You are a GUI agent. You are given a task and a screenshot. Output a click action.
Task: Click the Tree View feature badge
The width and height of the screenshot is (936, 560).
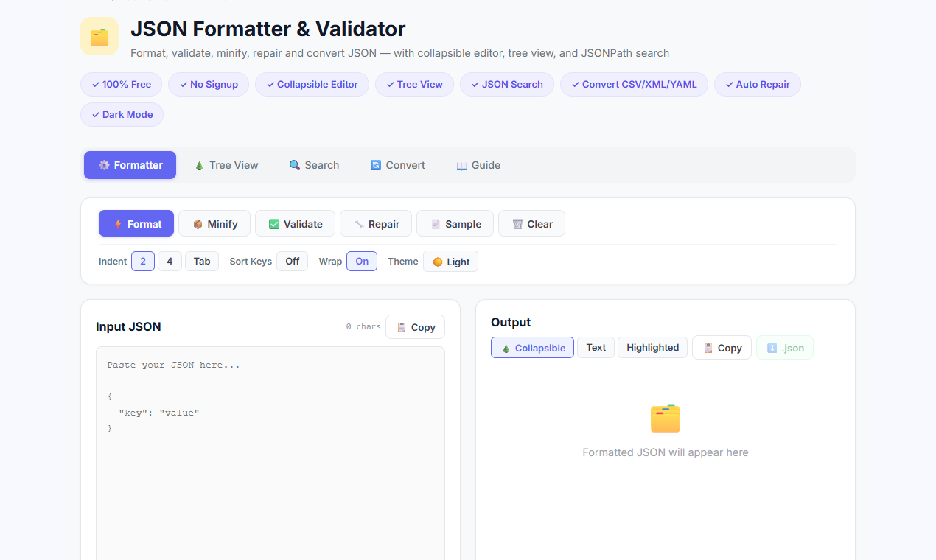coord(414,84)
